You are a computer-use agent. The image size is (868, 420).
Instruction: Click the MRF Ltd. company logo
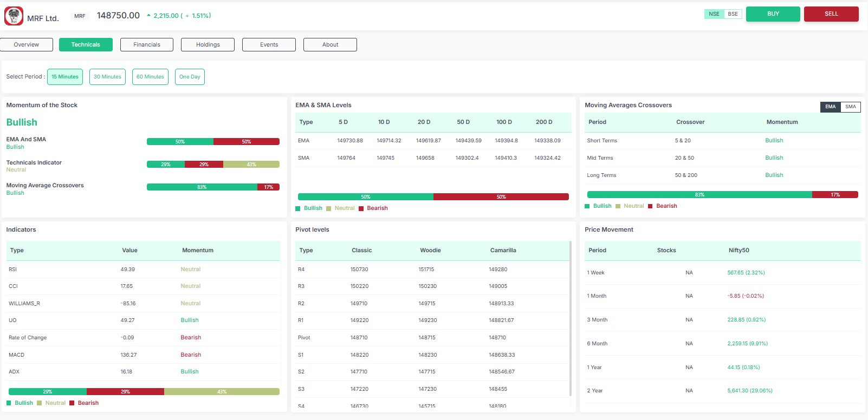tap(14, 16)
